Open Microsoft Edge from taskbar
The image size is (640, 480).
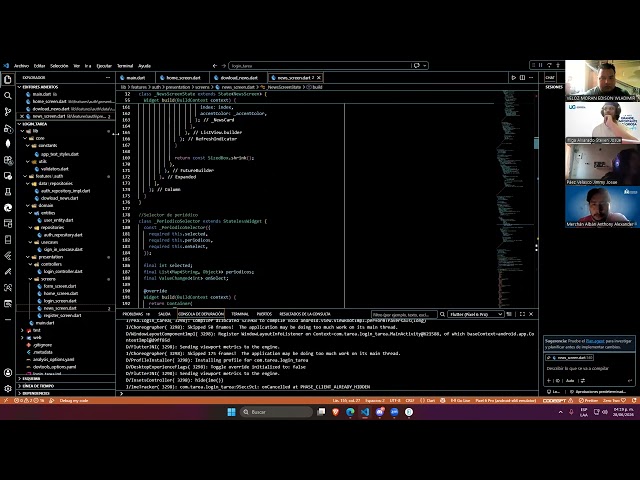pos(350,412)
